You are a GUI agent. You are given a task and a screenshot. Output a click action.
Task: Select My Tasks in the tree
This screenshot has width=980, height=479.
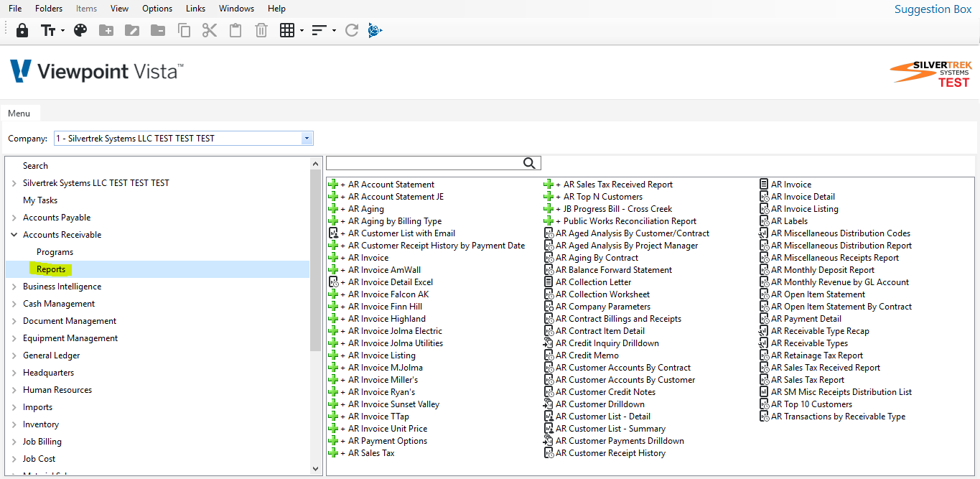40,200
